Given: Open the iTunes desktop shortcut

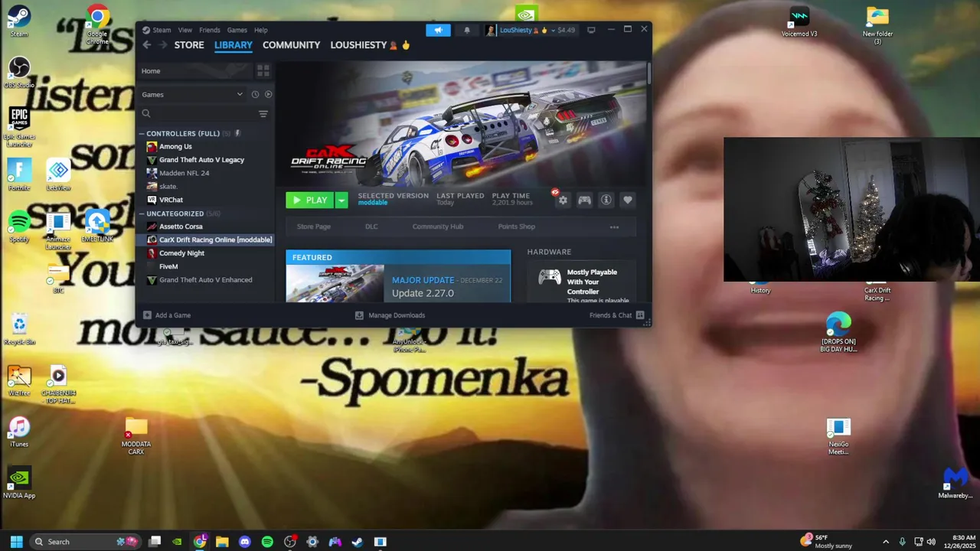Looking at the screenshot, I should pyautogui.click(x=19, y=432).
